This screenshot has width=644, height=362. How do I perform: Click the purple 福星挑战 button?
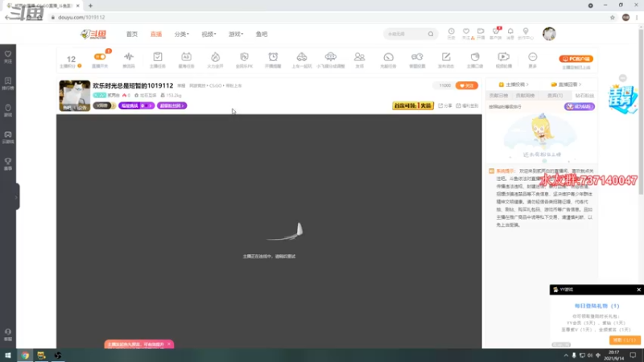tap(136, 105)
